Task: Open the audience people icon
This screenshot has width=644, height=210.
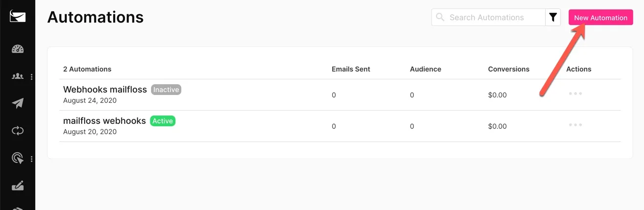Action: (18, 76)
